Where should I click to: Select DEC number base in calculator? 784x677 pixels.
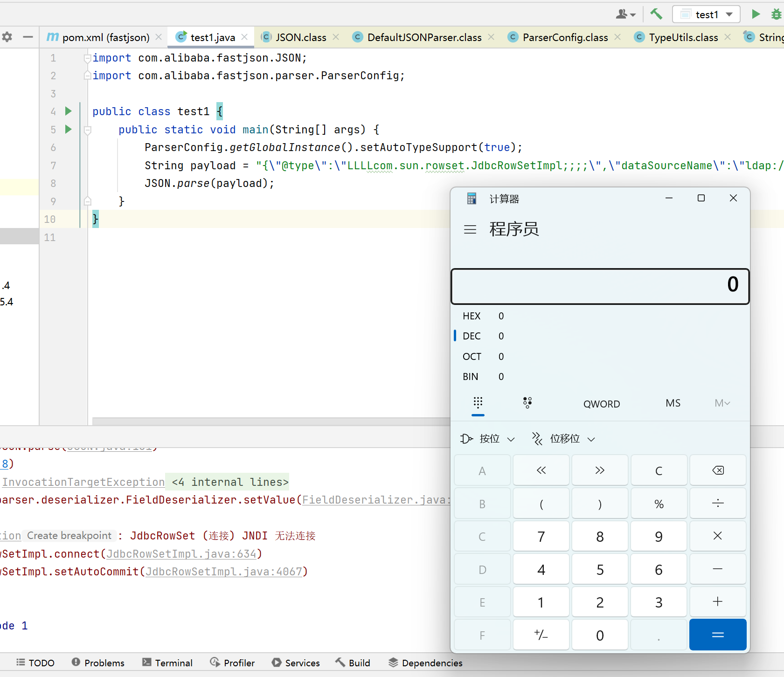600,336
